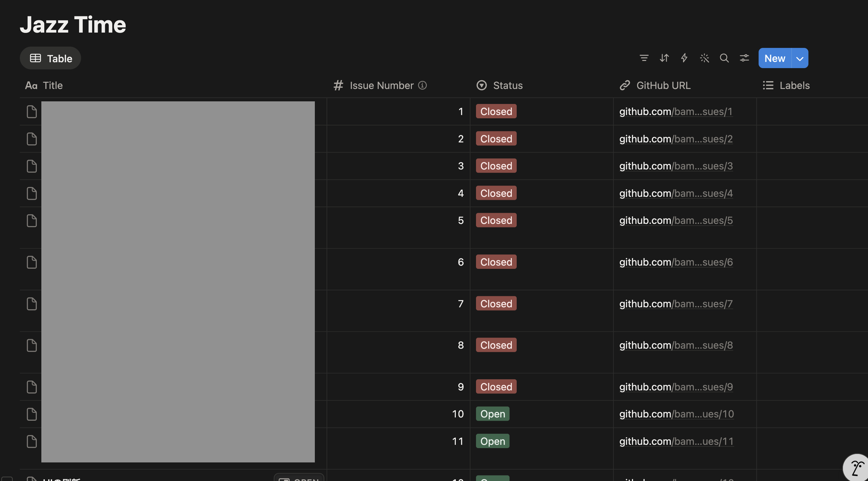Click Closed status tag of issue 1
Screen dimensions: 868x481
click(x=496, y=111)
